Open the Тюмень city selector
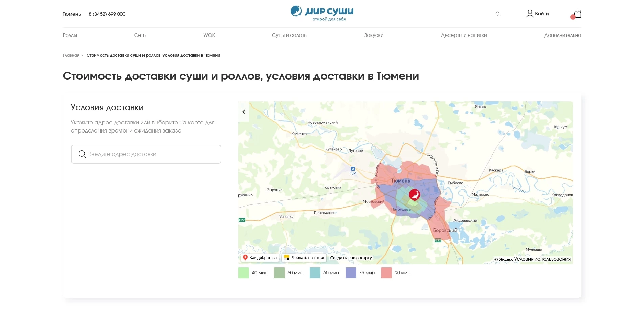 point(71,14)
